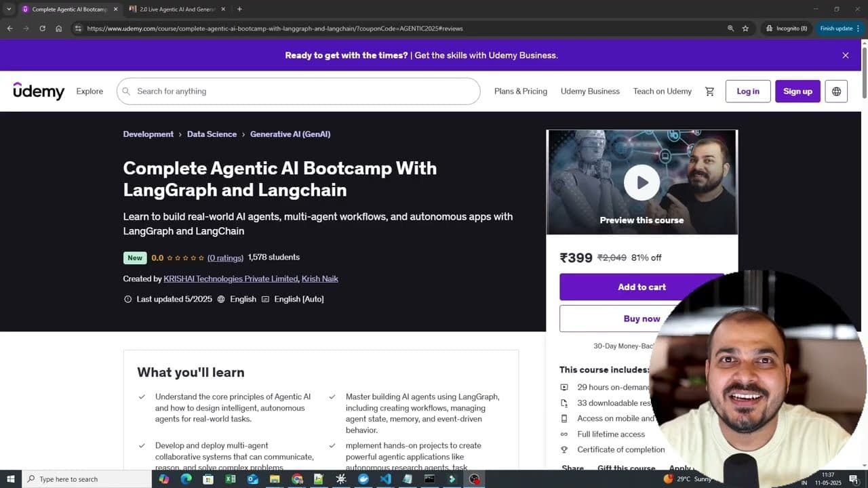Go to Udemy home via logo
Image resolution: width=868 pixels, height=488 pixels.
point(39,91)
